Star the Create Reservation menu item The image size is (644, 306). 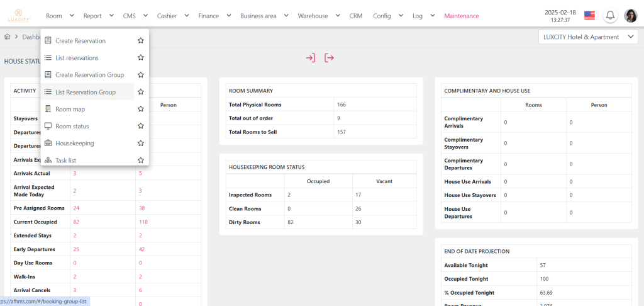tap(141, 41)
